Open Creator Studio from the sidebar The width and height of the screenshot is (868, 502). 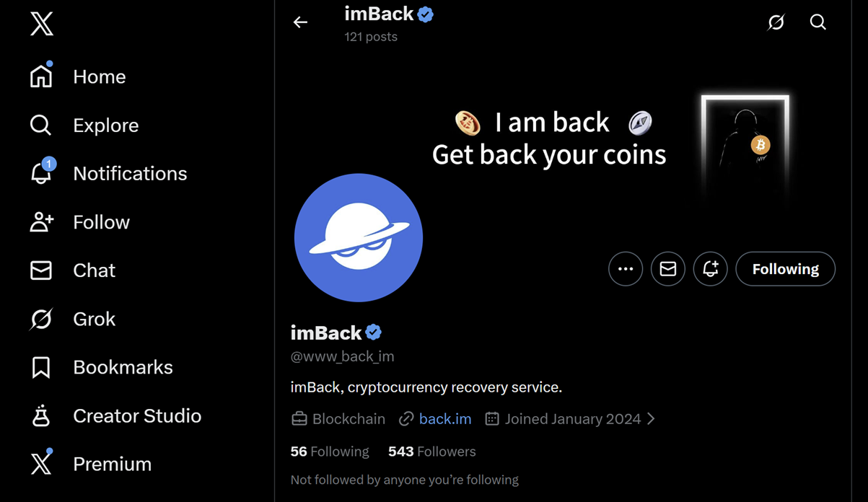[x=136, y=415]
